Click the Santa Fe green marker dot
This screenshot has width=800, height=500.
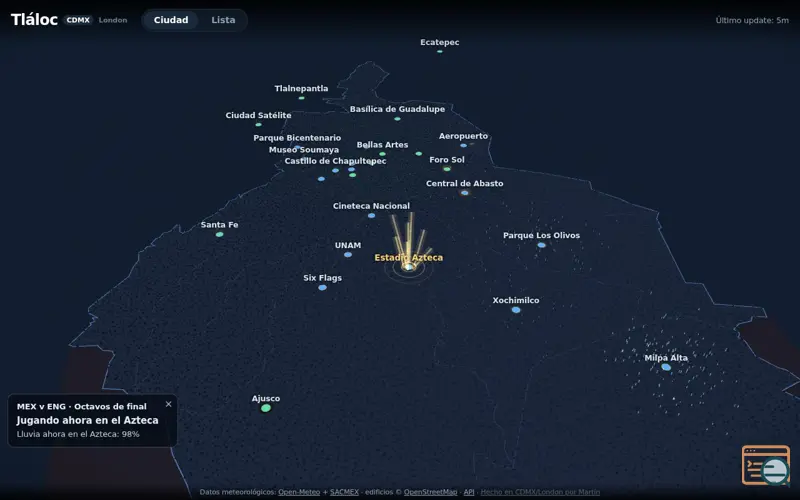pos(219,234)
